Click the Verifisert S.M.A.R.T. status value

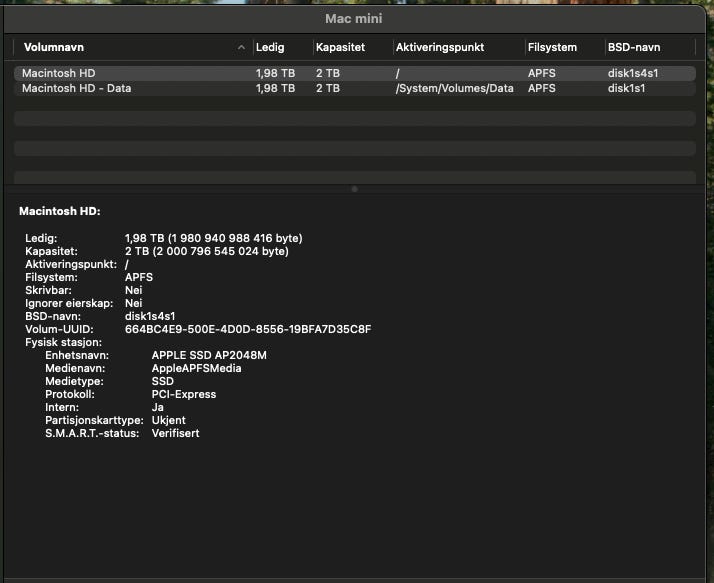(175, 434)
